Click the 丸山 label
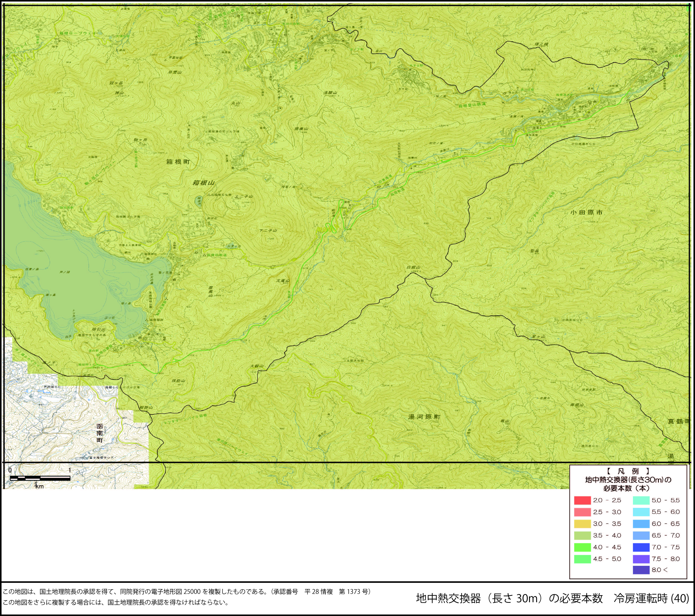This screenshot has height=616, width=695. click(x=236, y=103)
